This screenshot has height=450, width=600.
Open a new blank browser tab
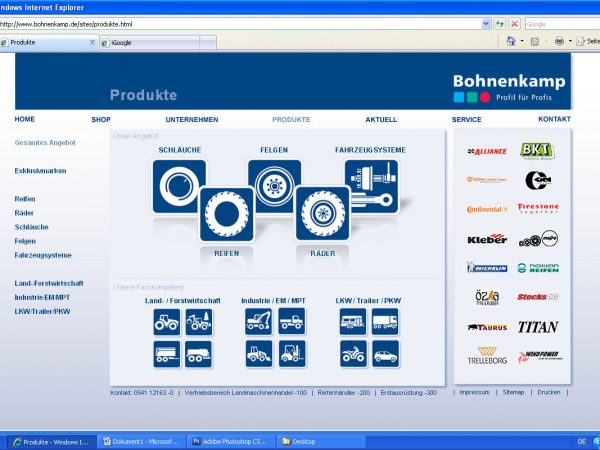(x=208, y=42)
